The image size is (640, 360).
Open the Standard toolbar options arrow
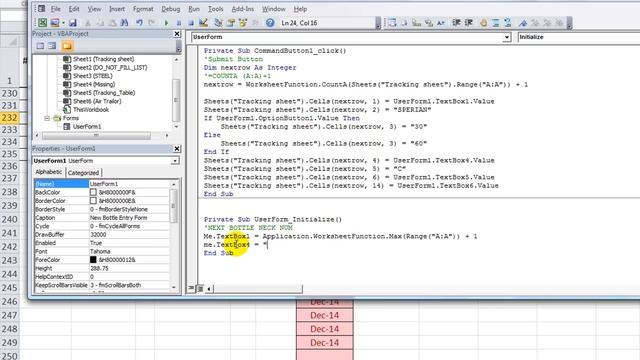coord(378,23)
